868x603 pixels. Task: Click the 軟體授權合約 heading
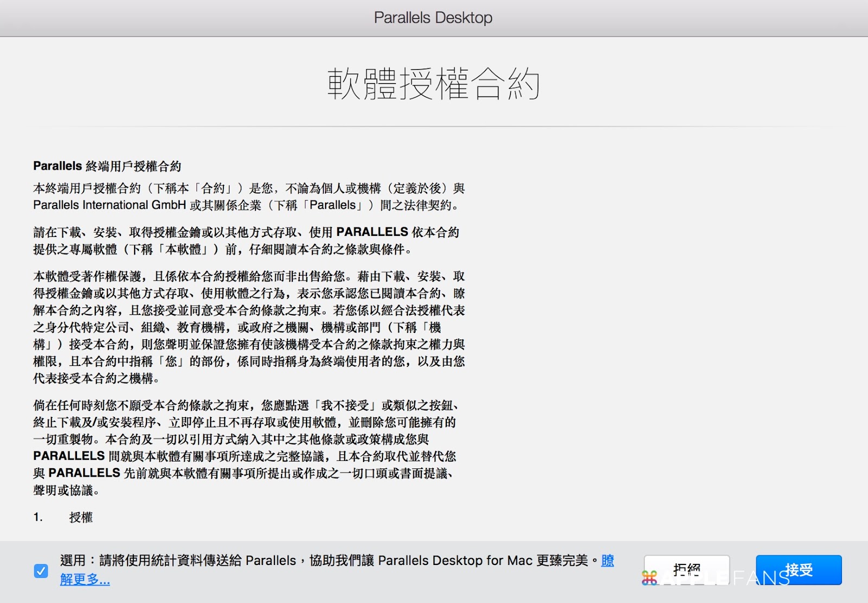[433, 84]
